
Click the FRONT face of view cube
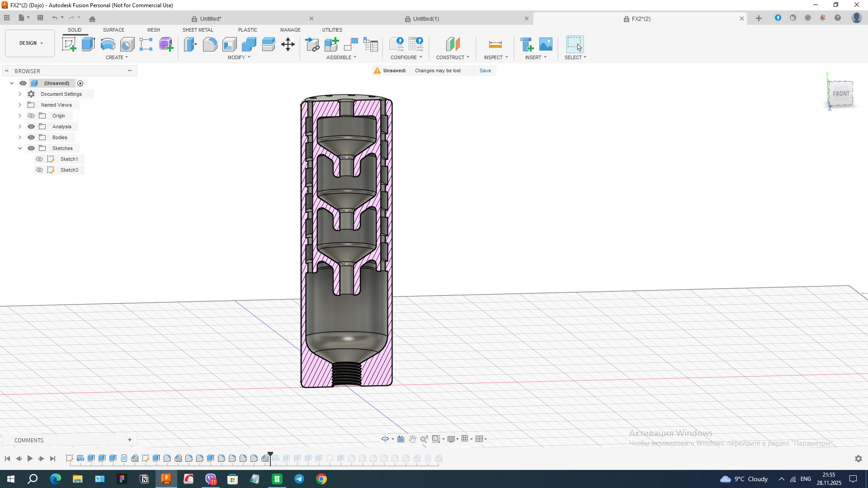tap(840, 94)
